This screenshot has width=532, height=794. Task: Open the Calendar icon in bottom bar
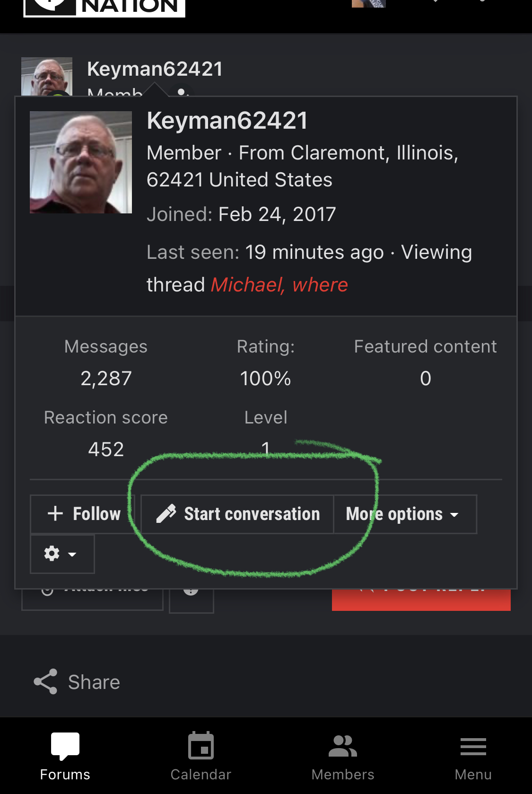[x=201, y=746]
